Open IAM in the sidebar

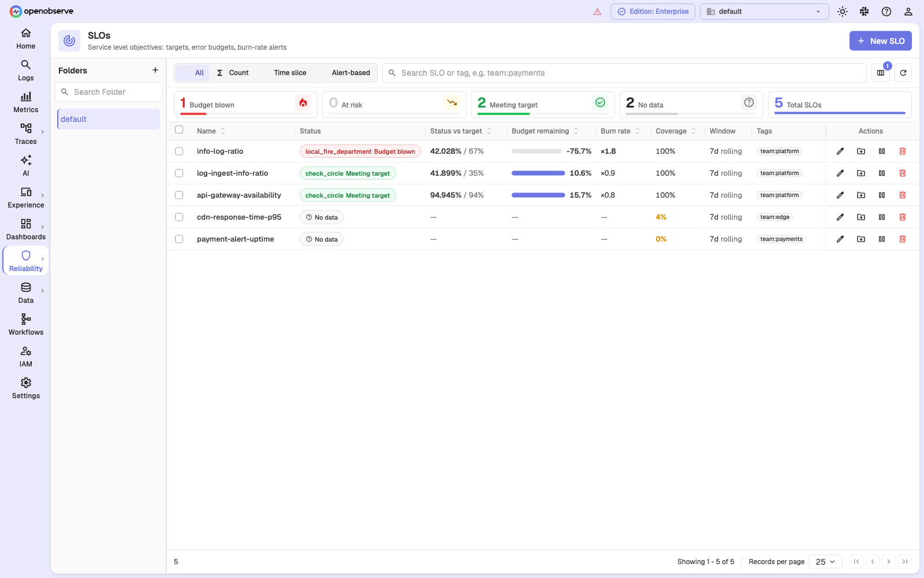(x=25, y=357)
